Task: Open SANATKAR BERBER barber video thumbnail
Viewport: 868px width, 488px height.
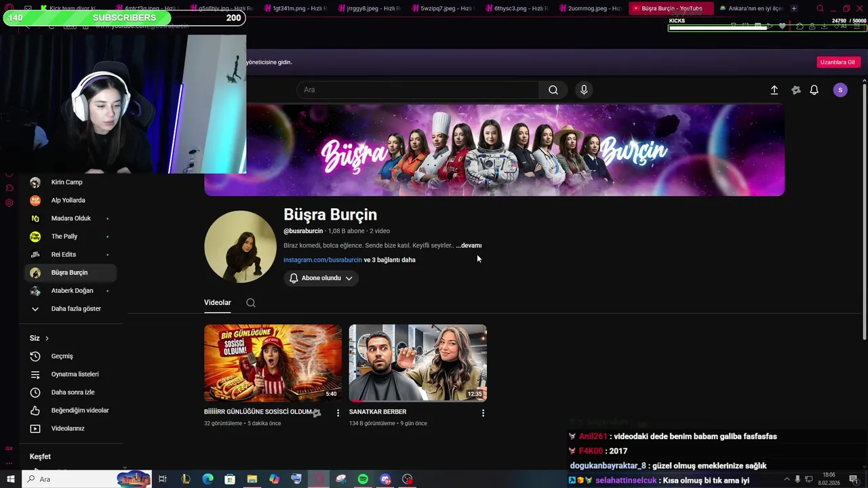Action: 418,363
